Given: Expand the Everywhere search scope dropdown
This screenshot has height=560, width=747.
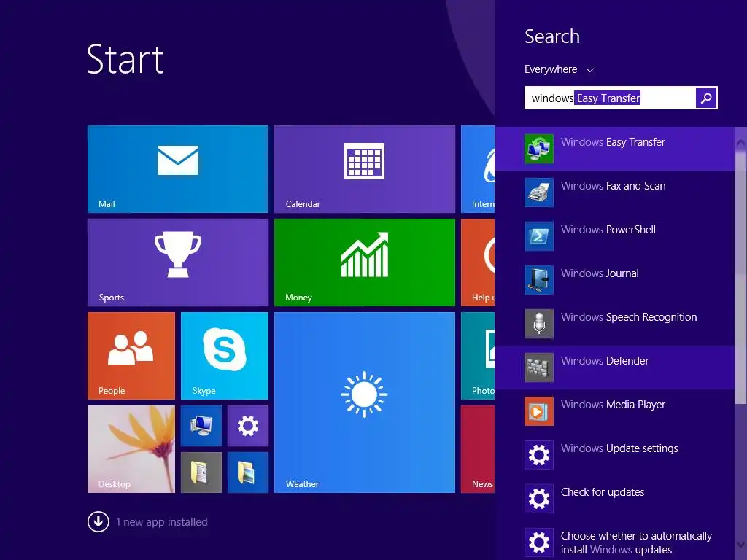Looking at the screenshot, I should (x=559, y=69).
